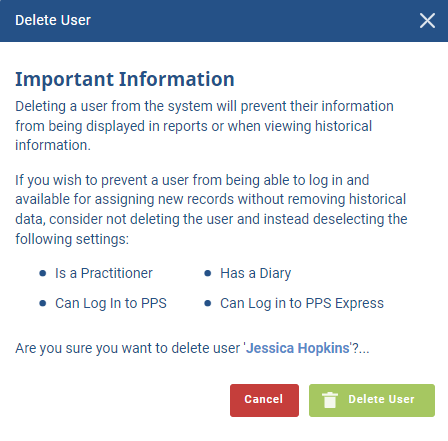Viewport: 448px width, 441px height.
Task: Select the 'Important Information' heading
Action: (125, 79)
